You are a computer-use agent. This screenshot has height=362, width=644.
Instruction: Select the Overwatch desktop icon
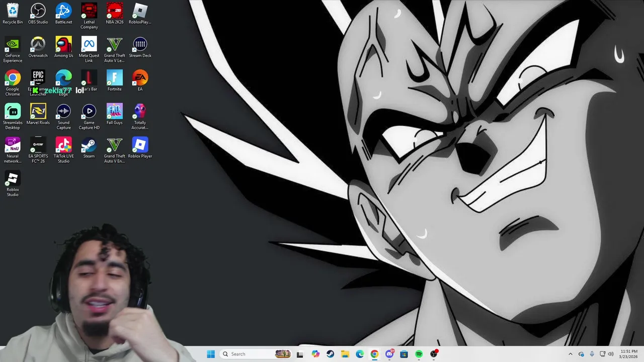(x=38, y=47)
